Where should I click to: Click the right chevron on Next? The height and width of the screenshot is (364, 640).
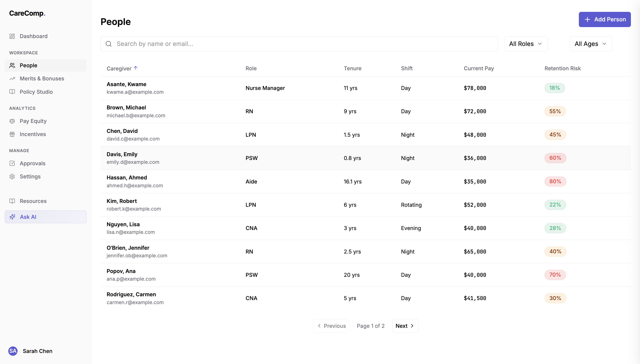[412, 326]
